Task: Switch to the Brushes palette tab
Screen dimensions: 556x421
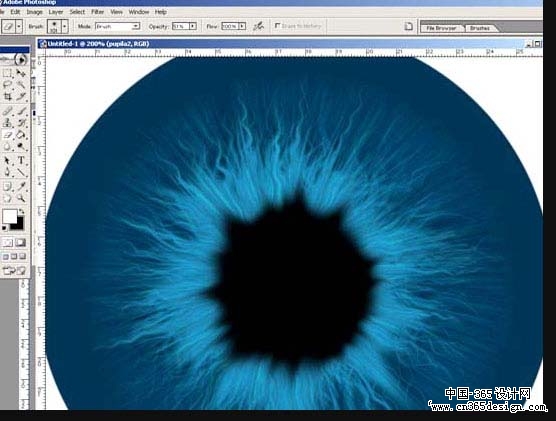Action: tap(479, 28)
